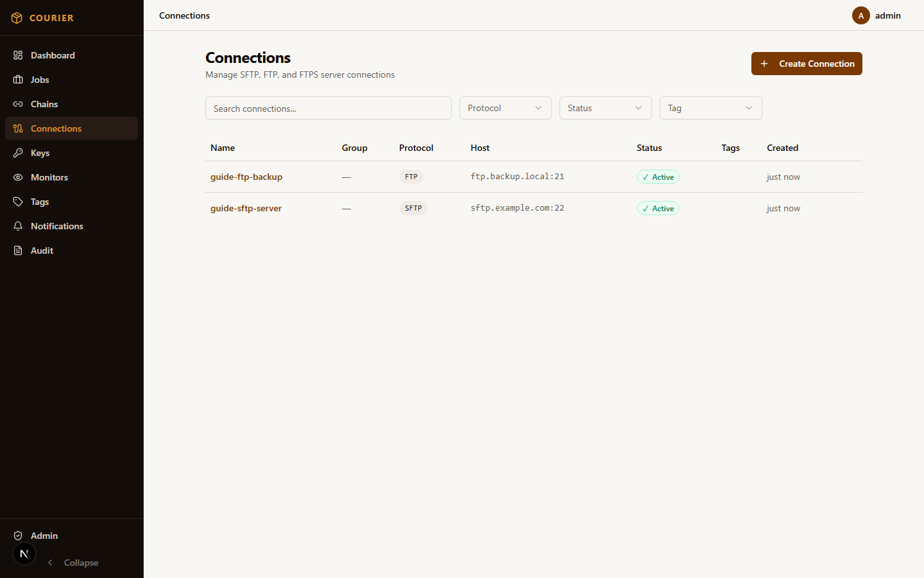Open Notifications via the bell icon
The image size is (924, 578).
[18, 226]
